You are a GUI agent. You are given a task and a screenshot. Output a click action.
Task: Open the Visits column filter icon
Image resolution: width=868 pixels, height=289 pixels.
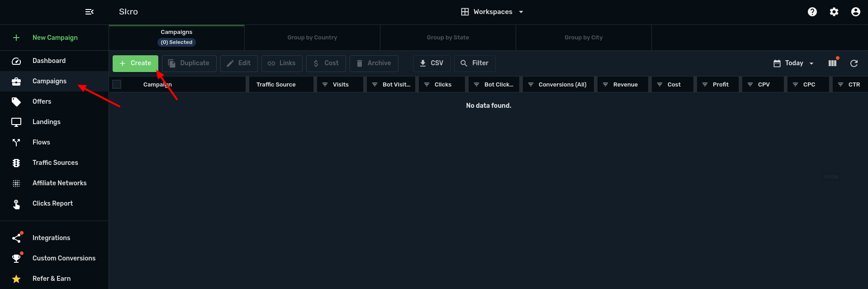(325, 85)
